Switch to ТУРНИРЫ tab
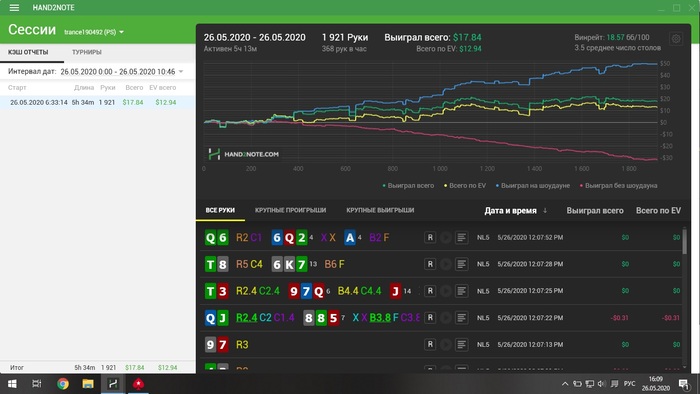This screenshot has width=700, height=394. [x=87, y=52]
